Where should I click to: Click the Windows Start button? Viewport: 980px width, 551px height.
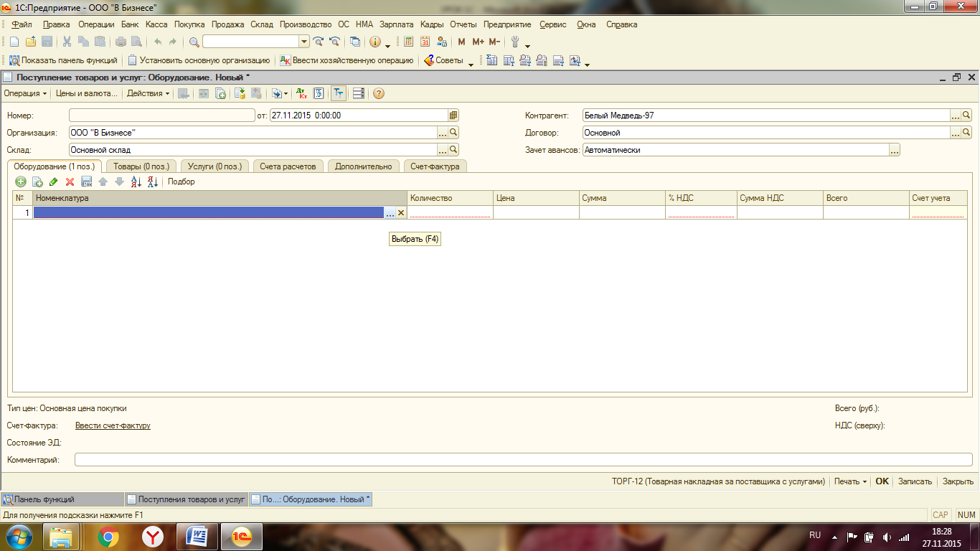(20, 537)
